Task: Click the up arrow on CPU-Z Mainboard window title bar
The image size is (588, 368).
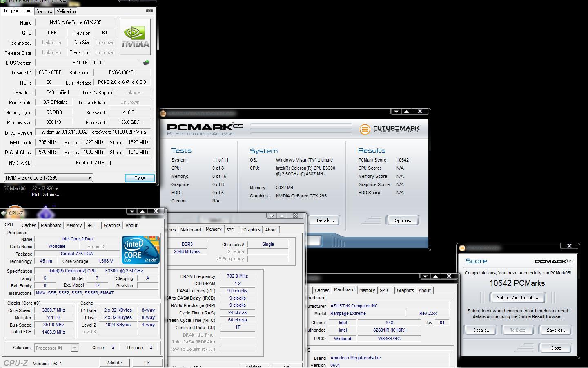Action: click(435, 276)
